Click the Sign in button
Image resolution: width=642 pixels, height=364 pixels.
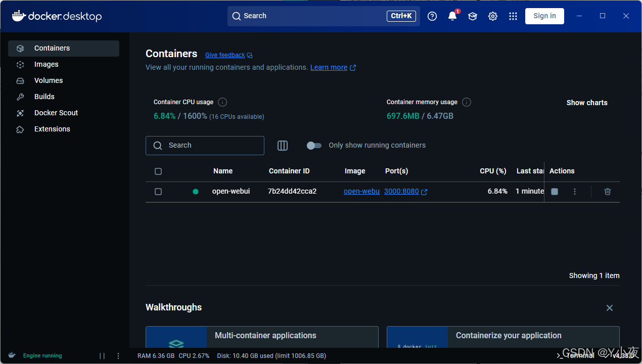[x=544, y=16]
